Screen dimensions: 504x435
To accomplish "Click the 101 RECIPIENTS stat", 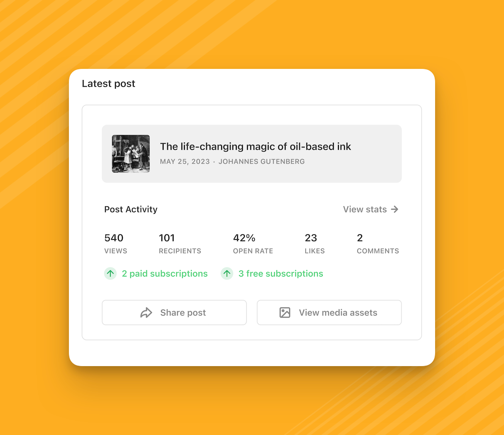I will coord(180,243).
